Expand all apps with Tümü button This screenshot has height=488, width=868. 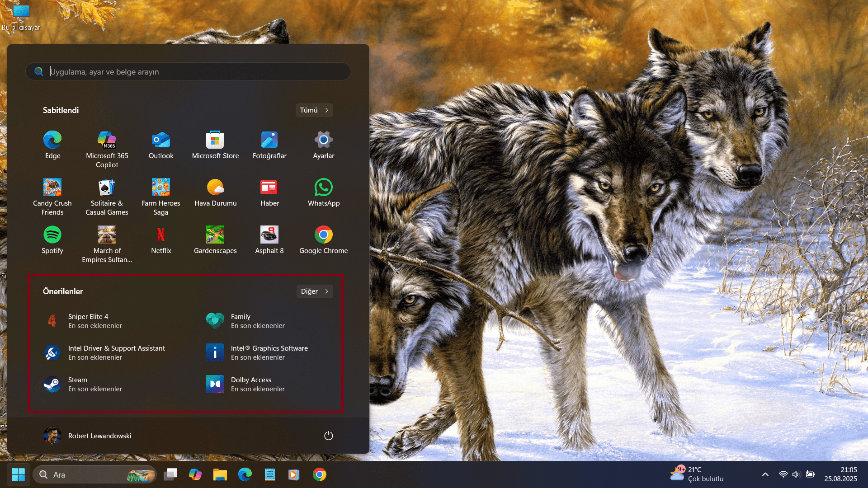point(314,110)
